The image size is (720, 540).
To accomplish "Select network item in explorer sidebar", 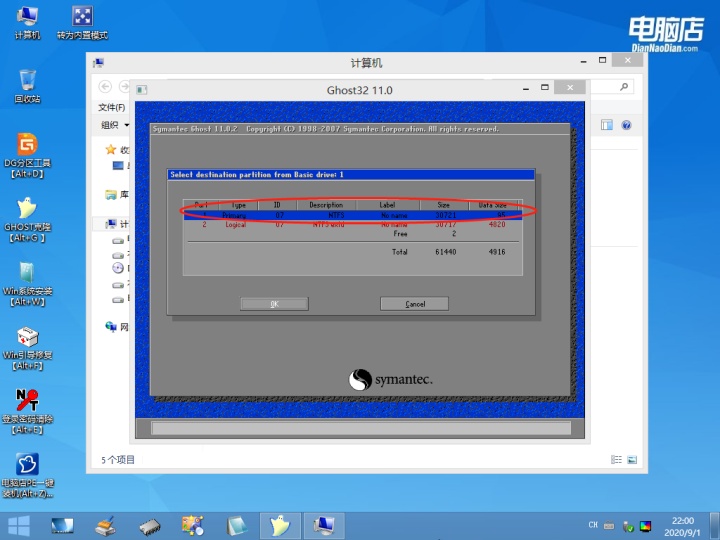I will [117, 327].
